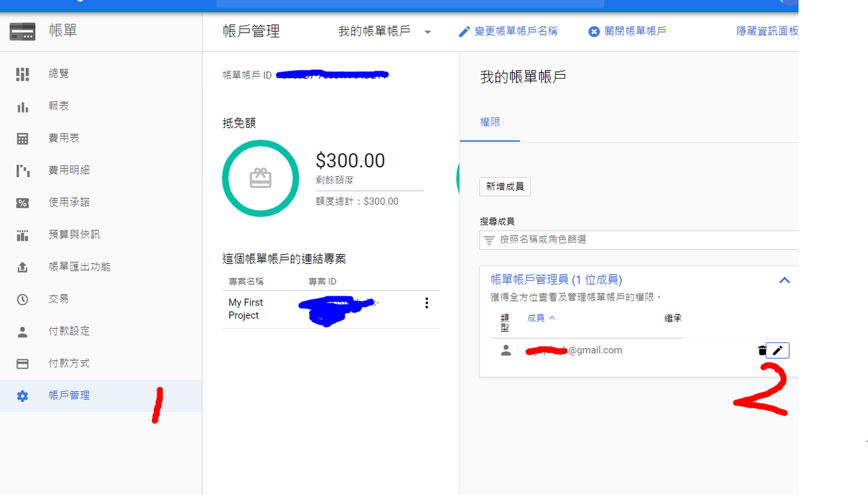This screenshot has height=495, width=868.
Task: Click the filter icon in member search
Action: tap(489, 240)
